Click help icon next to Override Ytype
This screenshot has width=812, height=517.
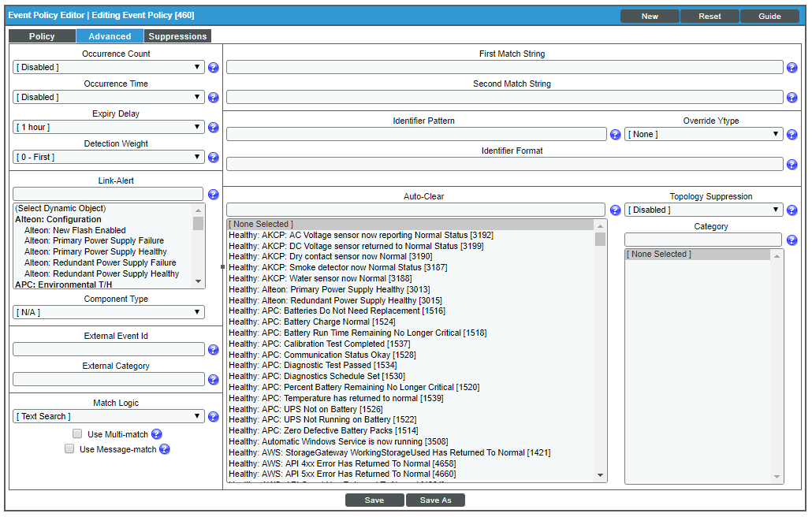tap(792, 135)
